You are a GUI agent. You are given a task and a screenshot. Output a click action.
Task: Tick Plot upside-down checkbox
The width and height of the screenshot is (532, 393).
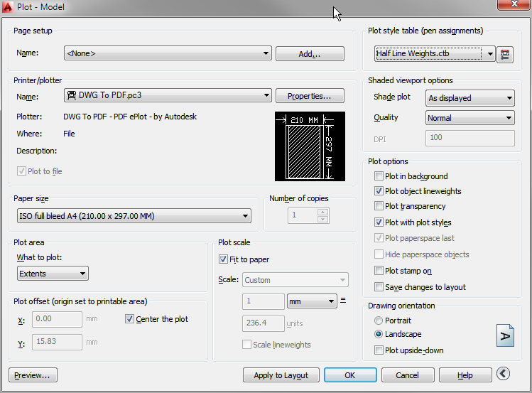click(x=379, y=350)
